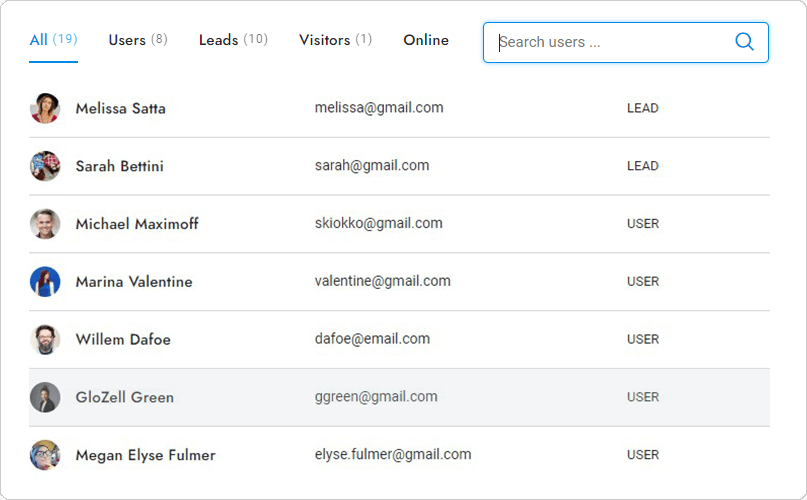The width and height of the screenshot is (807, 500).
Task: Open the Leads tab
Action: point(233,40)
